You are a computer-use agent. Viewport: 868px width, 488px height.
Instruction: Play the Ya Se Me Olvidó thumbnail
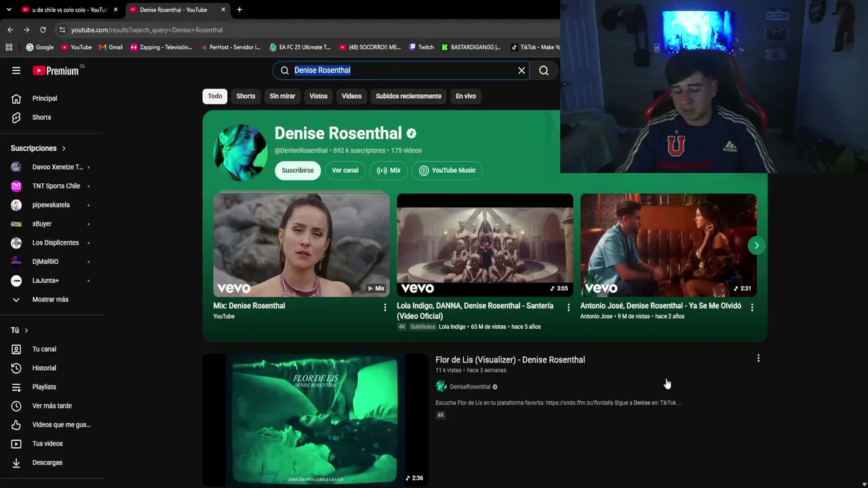669,245
